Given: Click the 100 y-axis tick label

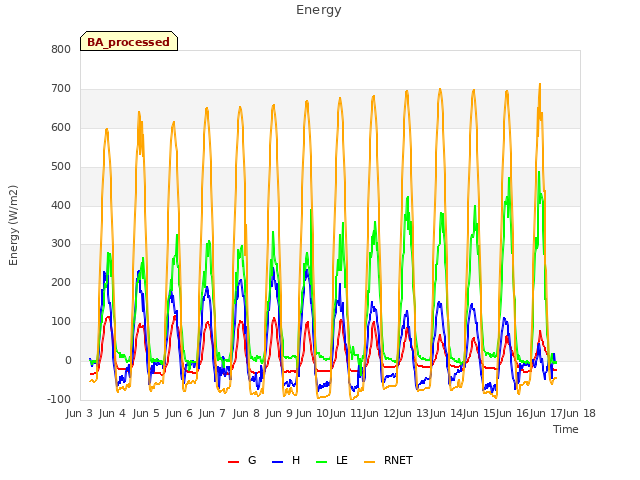Looking at the screenshot, I should point(61,322).
